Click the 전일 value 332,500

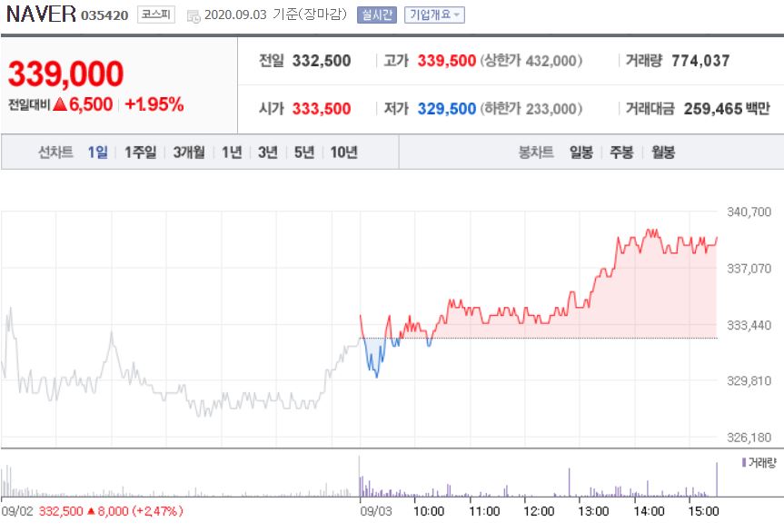[322, 61]
